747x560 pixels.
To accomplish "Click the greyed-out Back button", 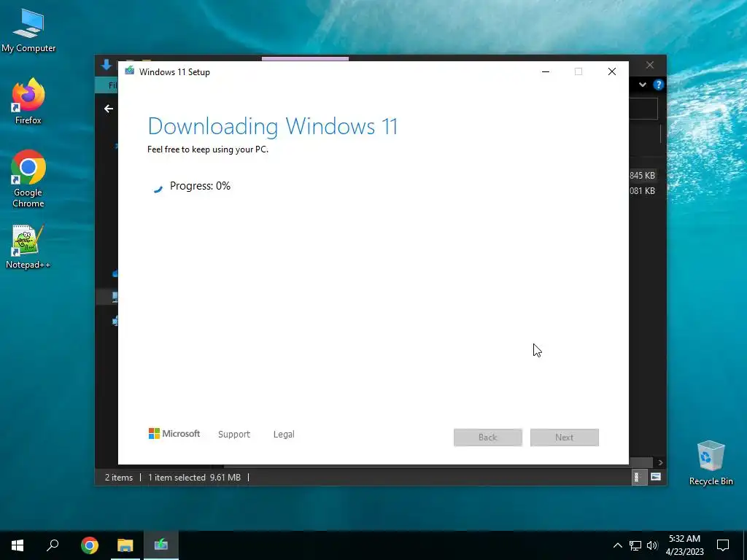I will point(488,437).
